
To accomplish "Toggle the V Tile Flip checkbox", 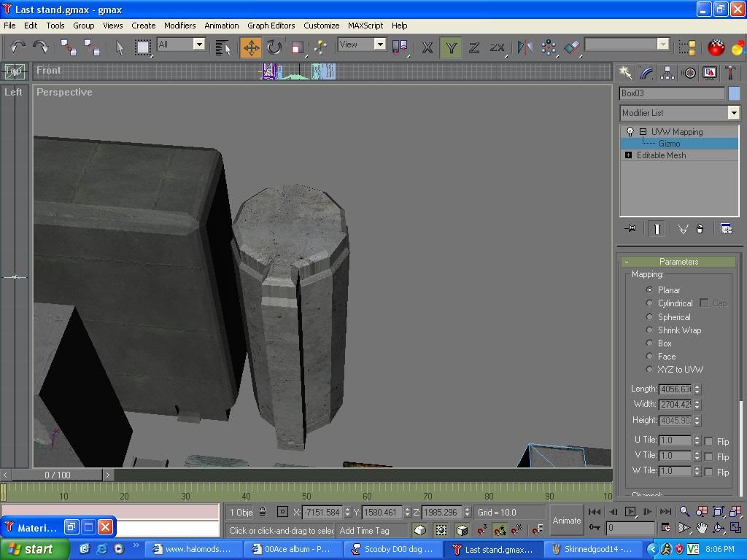I will click(x=708, y=456).
